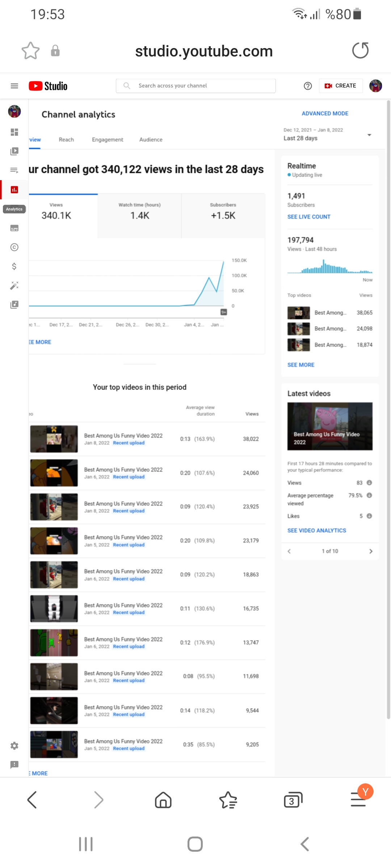
Task: Click SEE MORE below top videos table
Action: click(x=38, y=773)
